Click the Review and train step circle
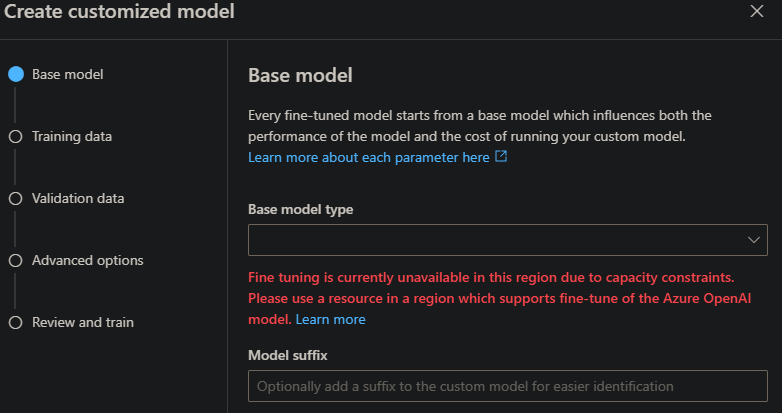The image size is (782, 413). [15, 322]
